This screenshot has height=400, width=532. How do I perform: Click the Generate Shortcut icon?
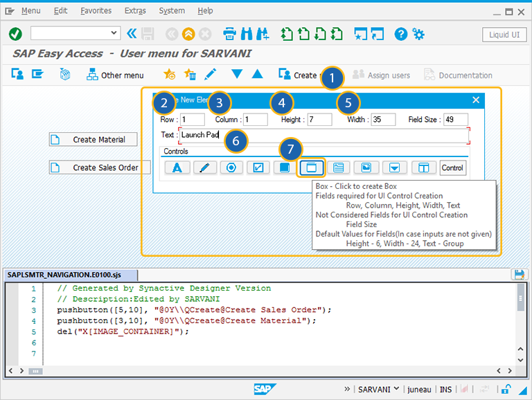pyautogui.click(x=378, y=34)
